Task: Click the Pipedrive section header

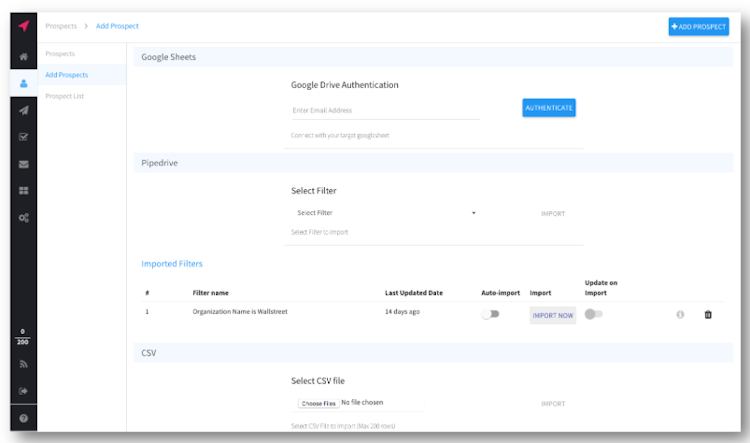Action: pyautogui.click(x=433, y=163)
